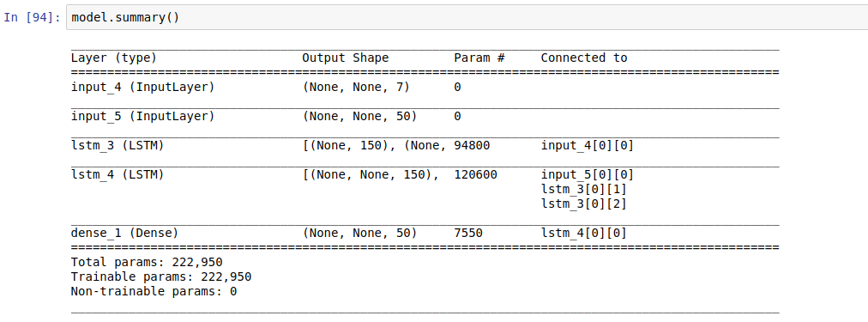Click the In [94] cell prompt

(x=32, y=17)
